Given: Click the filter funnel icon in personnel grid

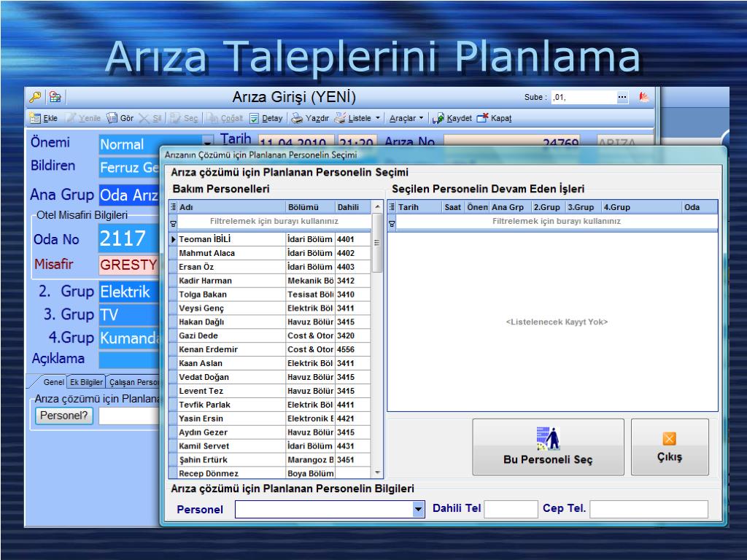Looking at the screenshot, I should pos(174,223).
